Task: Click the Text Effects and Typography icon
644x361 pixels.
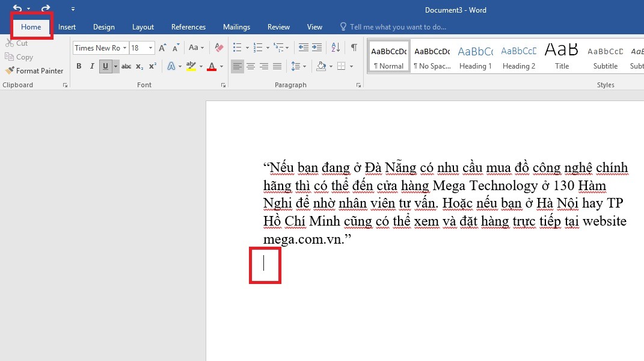Action: click(171, 66)
